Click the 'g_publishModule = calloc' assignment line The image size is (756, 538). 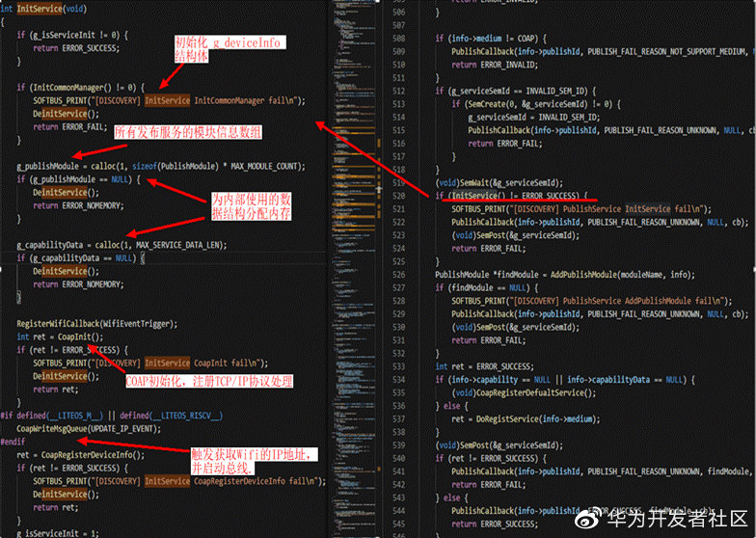point(161,166)
